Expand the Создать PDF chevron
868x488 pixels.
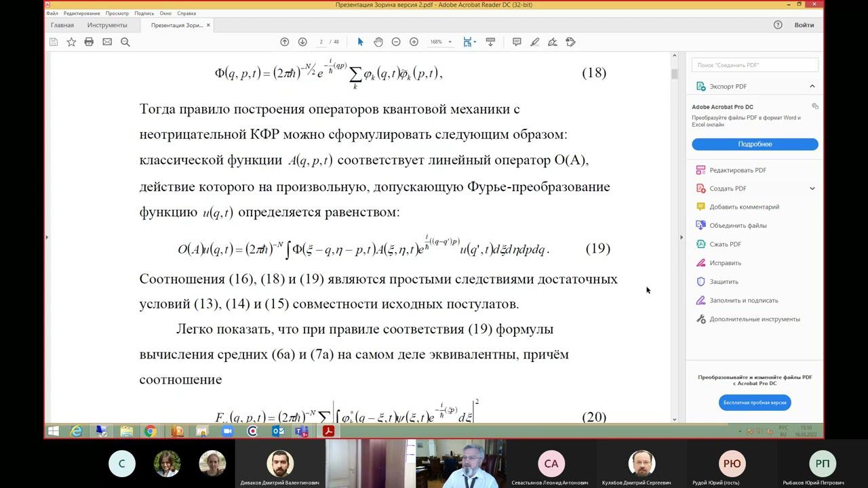pos(812,188)
